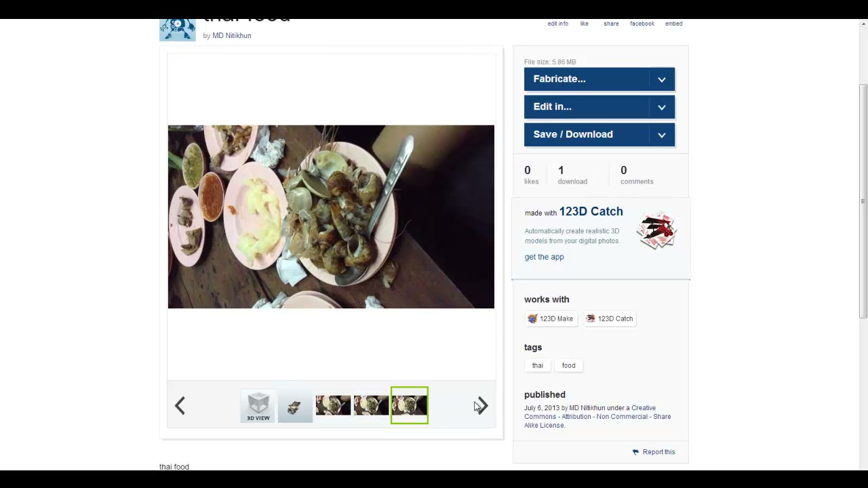Select the 3D model preview thumbnail
The width and height of the screenshot is (868, 488).
[295, 406]
